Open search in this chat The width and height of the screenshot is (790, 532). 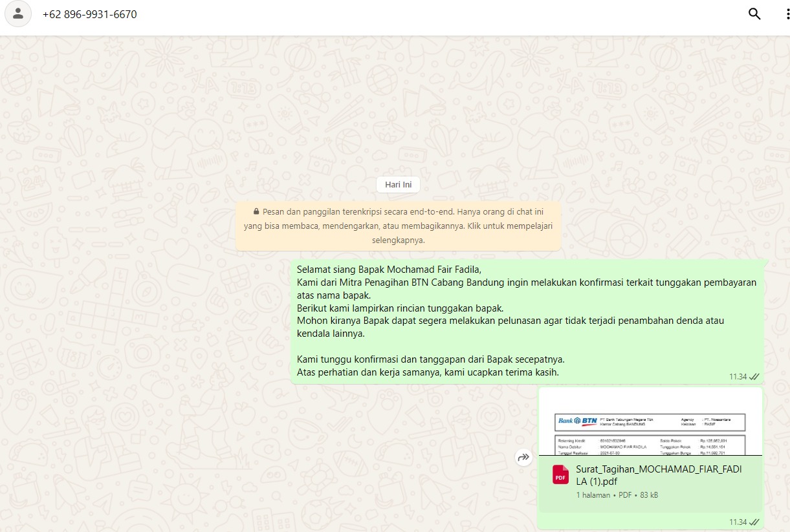(754, 14)
